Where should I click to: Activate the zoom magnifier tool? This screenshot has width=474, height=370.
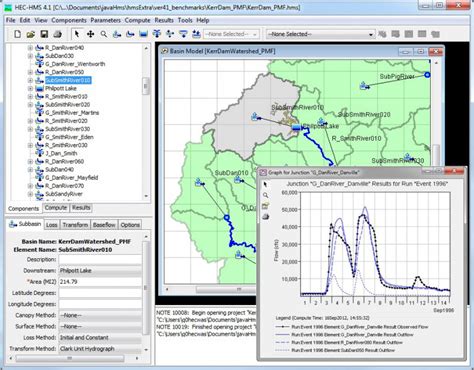104,34
